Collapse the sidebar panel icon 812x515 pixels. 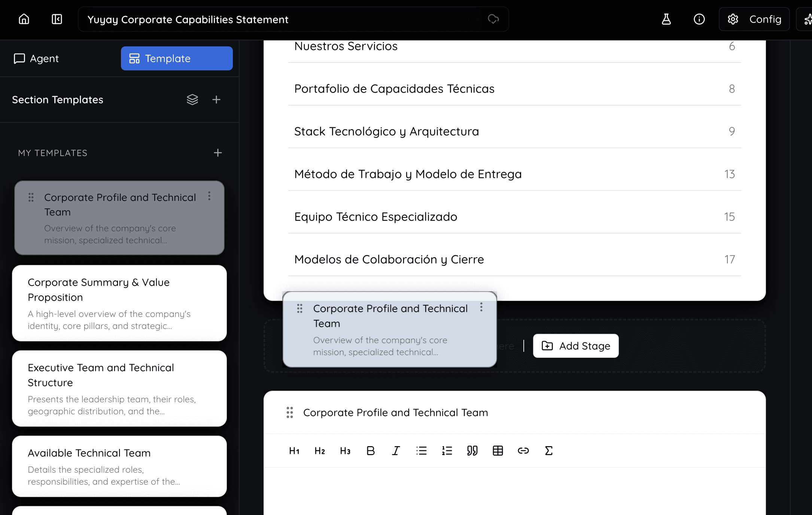tap(57, 19)
